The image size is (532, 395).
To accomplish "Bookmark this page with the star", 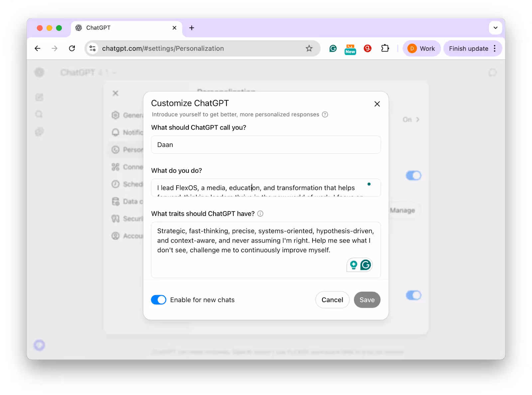I will coord(309,49).
